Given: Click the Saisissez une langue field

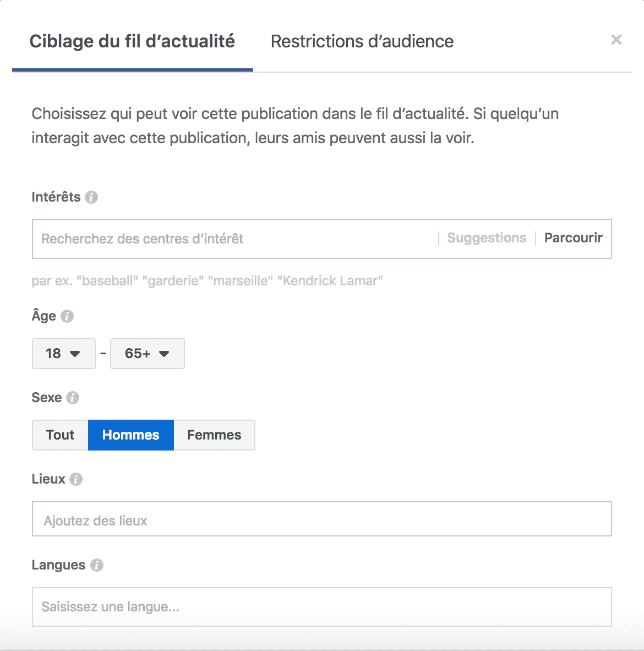Looking at the screenshot, I should click(321, 607).
